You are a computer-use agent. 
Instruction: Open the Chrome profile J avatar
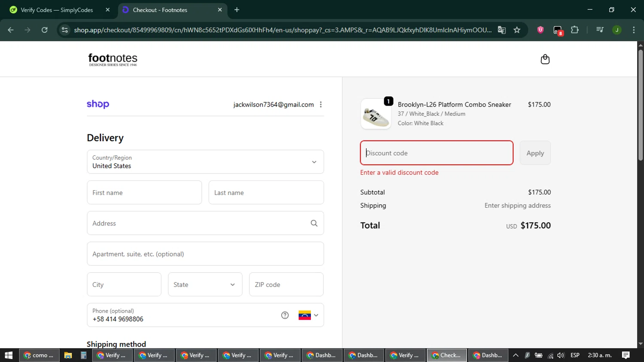coord(617,30)
